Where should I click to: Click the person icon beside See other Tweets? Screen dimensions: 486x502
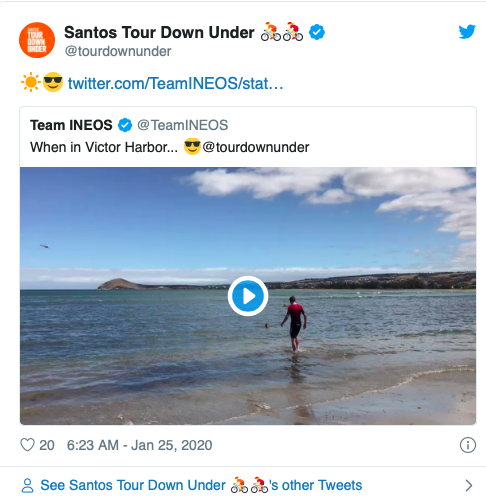click(x=27, y=485)
